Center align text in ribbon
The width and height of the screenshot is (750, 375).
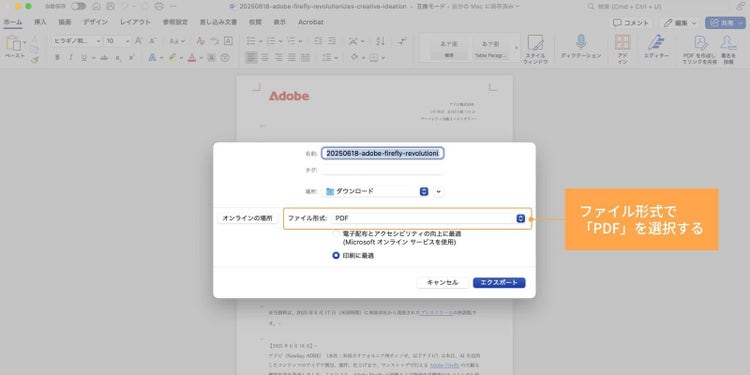(265, 57)
